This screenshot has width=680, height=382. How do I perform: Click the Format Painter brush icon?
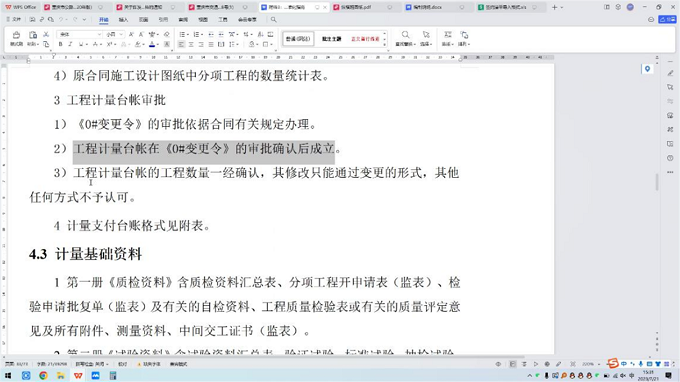16,35
